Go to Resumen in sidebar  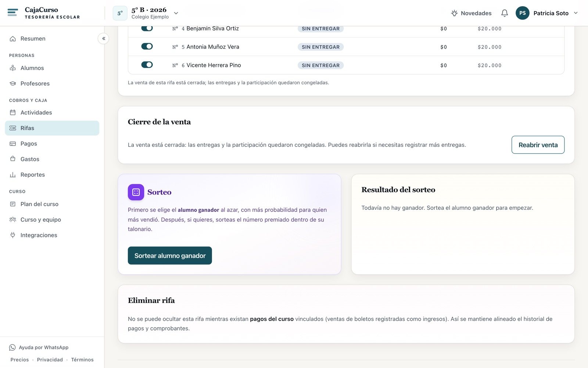pyautogui.click(x=52, y=39)
